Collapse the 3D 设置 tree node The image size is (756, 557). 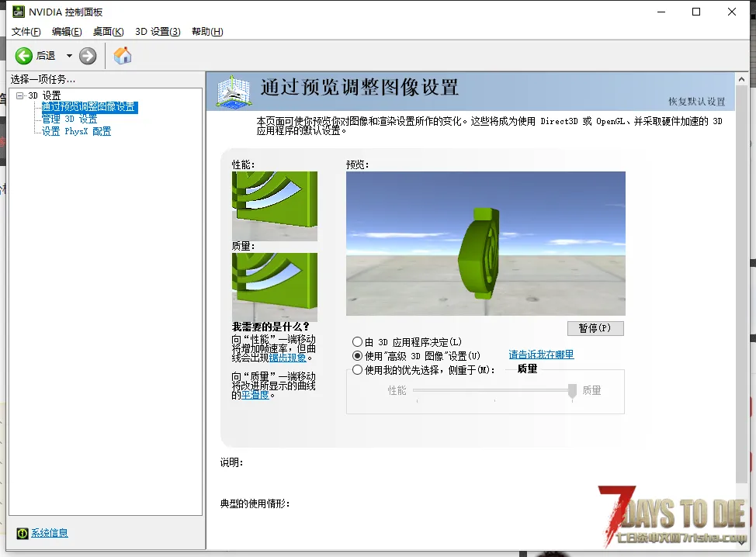pos(20,96)
